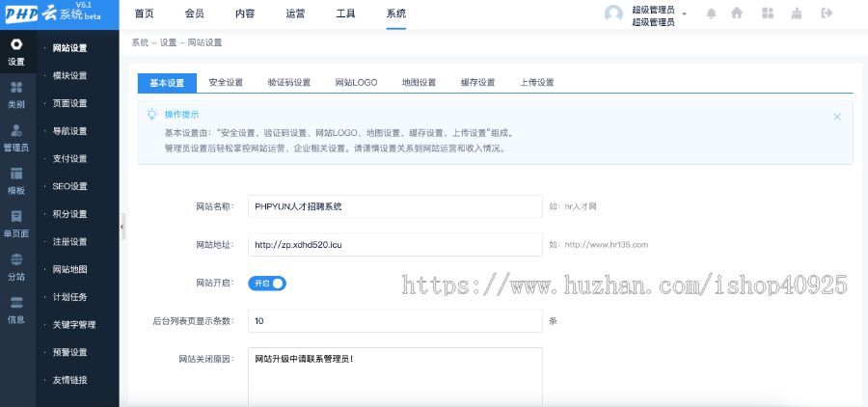Viewport: 868px width, 407px height.
Task: Close the 操作提示 tip box
Action: click(x=837, y=116)
